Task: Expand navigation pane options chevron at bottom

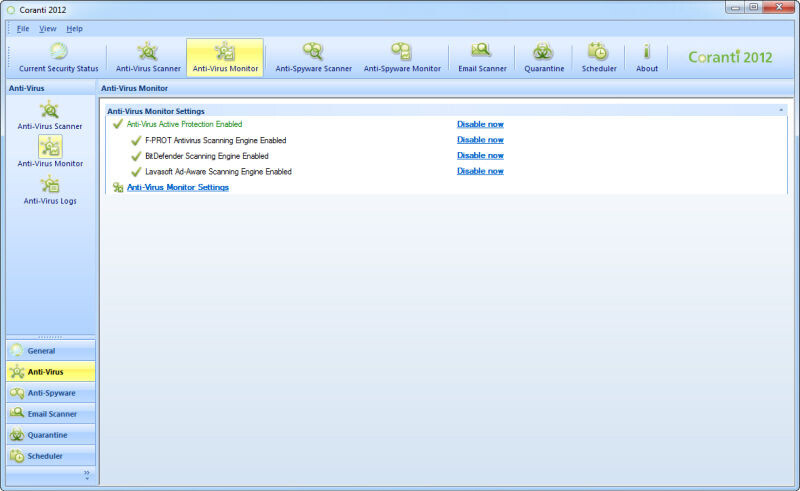Action: coord(87,475)
